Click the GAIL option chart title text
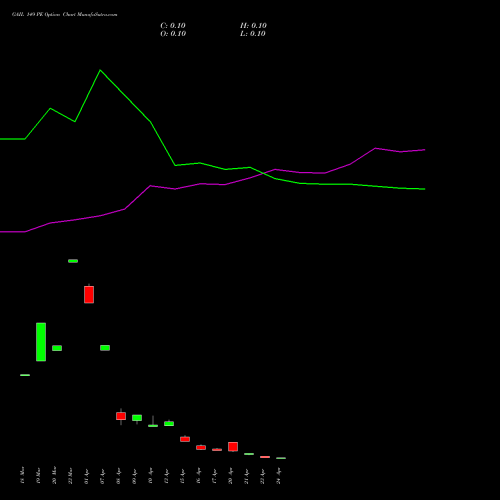This screenshot has width=500, height=500. [x=64, y=15]
